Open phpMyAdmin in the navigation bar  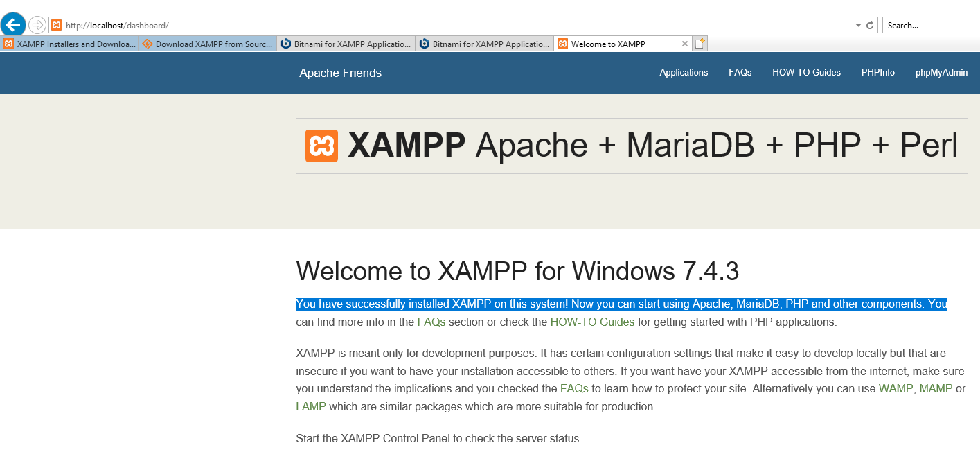click(941, 72)
